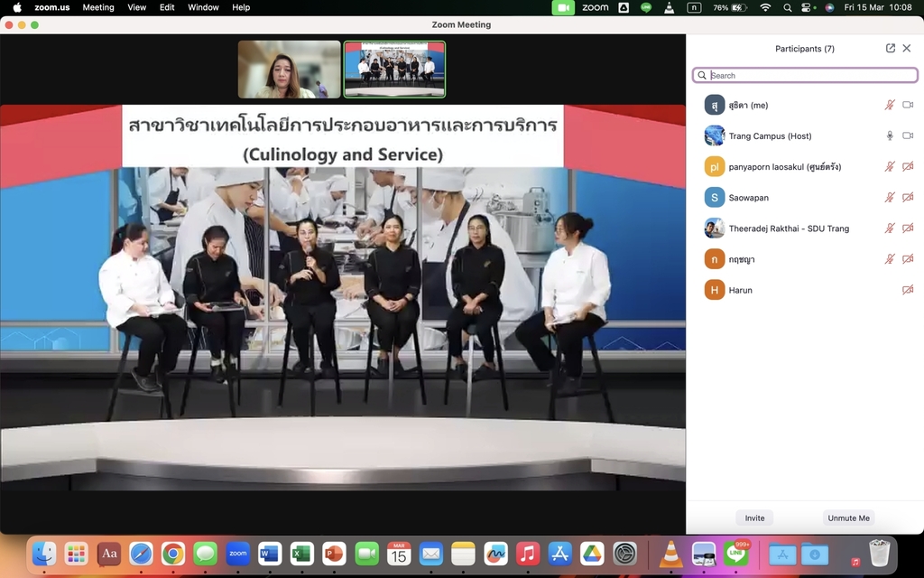The width and height of the screenshot is (924, 578).
Task: Open Control Center from menu bar
Action: click(x=808, y=7)
